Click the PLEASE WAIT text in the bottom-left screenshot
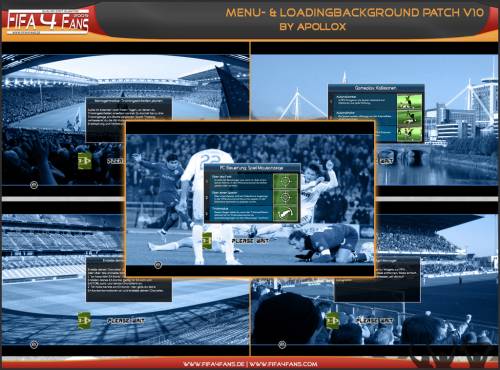Viewport: 500px width, 370px height. click(x=126, y=320)
